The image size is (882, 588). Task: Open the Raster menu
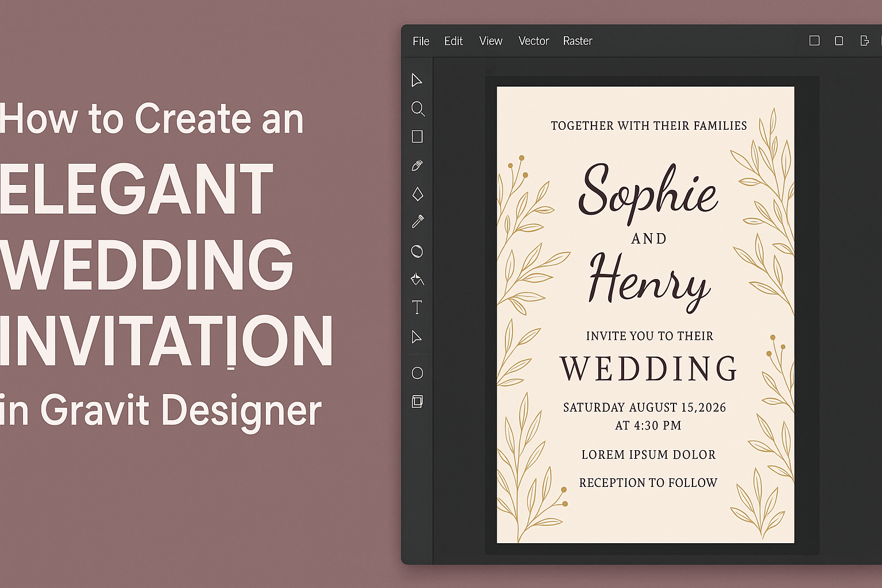577,41
